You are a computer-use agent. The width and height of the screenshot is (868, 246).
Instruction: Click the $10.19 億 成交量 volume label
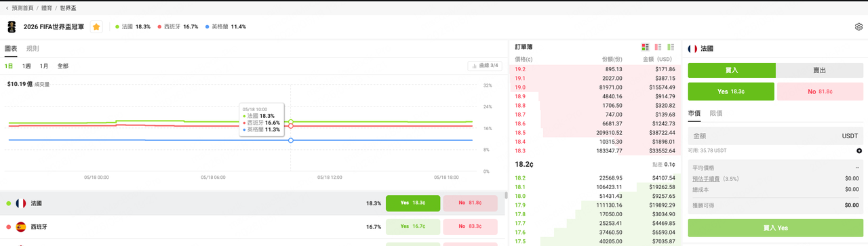tap(28, 85)
